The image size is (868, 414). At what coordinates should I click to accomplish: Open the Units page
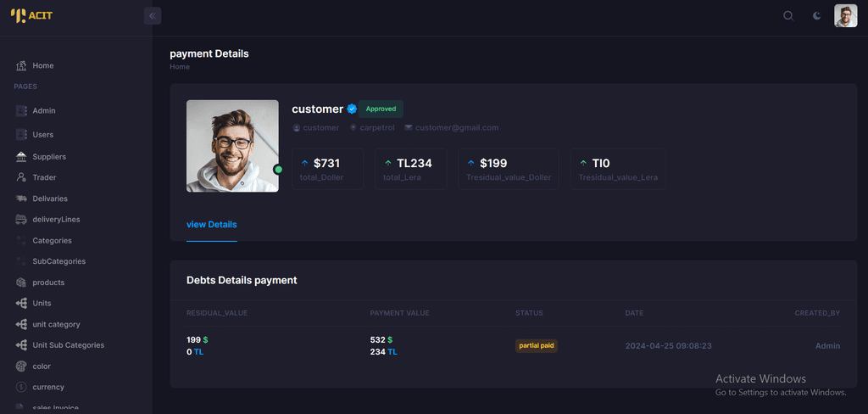(x=42, y=303)
